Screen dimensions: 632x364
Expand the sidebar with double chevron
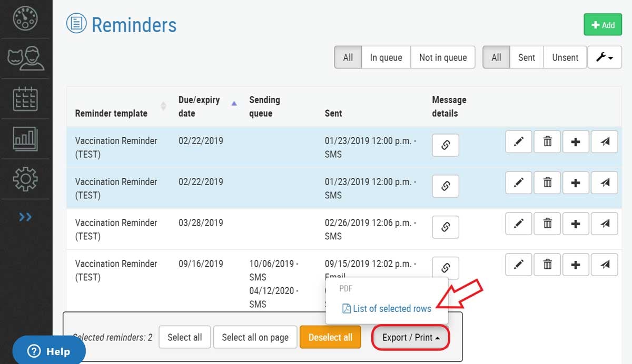pos(25,217)
